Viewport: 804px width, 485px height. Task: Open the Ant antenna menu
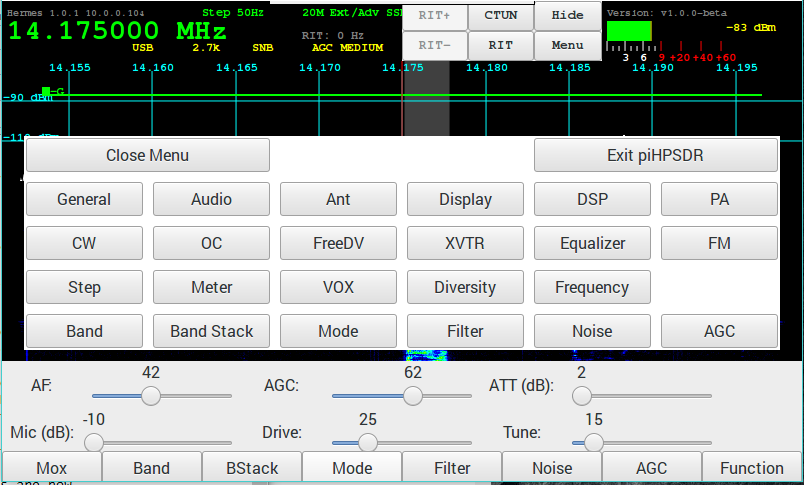338,199
